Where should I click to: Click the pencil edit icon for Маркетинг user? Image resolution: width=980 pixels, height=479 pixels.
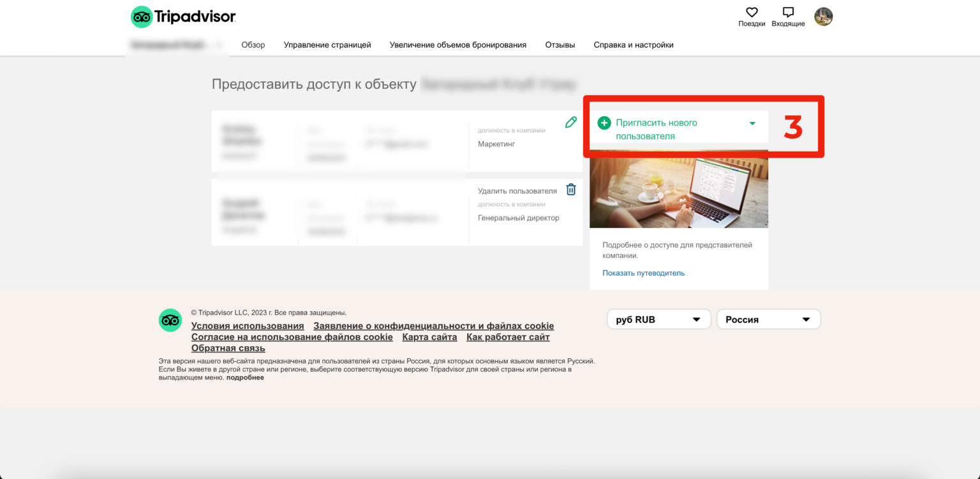pyautogui.click(x=571, y=122)
